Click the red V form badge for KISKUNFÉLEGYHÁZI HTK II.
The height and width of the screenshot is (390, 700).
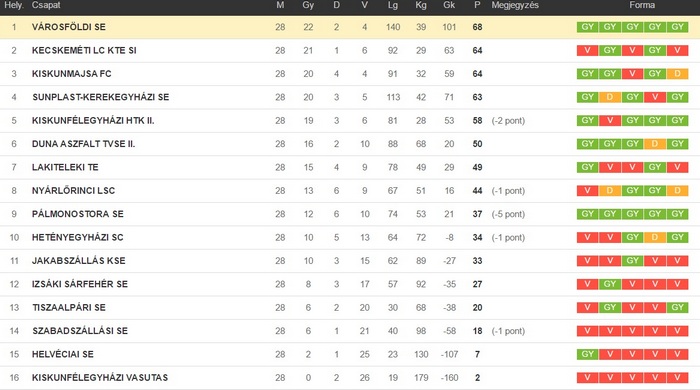[x=610, y=120]
